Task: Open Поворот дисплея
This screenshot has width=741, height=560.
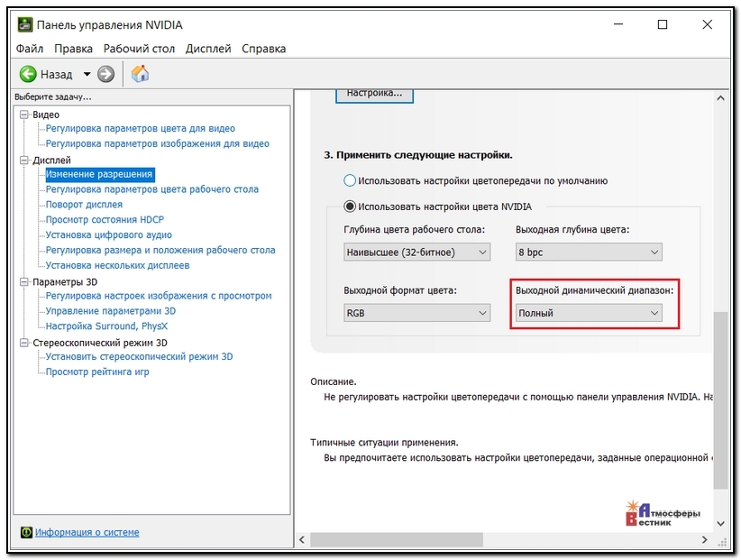Action: click(x=84, y=205)
